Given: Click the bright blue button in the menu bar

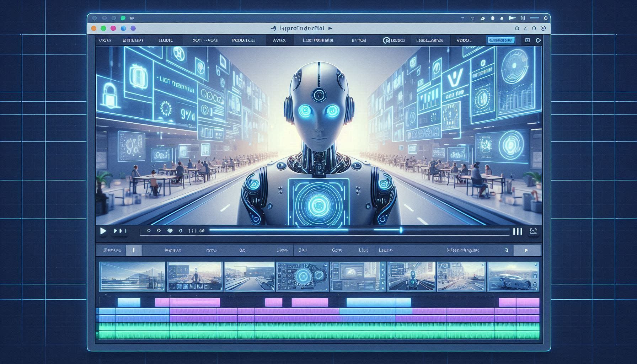Looking at the screenshot, I should pyautogui.click(x=500, y=40).
